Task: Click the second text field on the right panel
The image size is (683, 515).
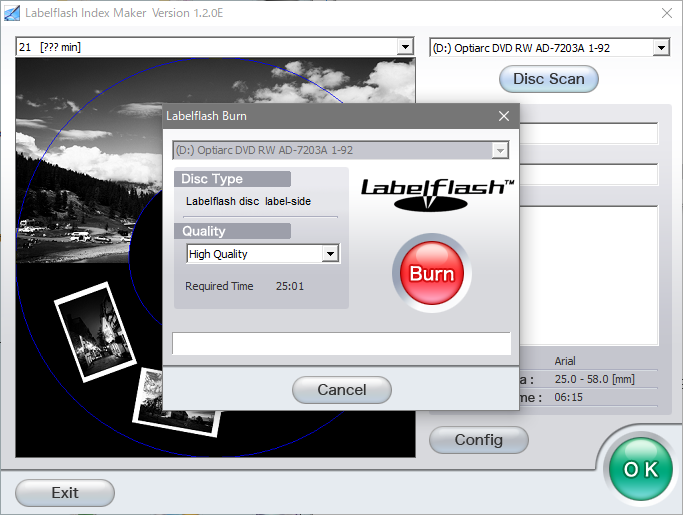Action: (590, 175)
